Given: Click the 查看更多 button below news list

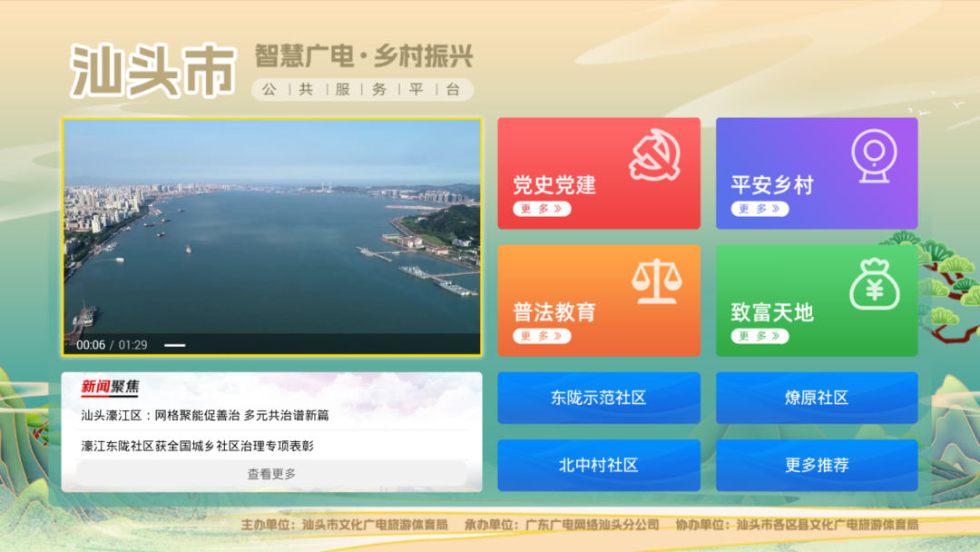Looking at the screenshot, I should [270, 473].
